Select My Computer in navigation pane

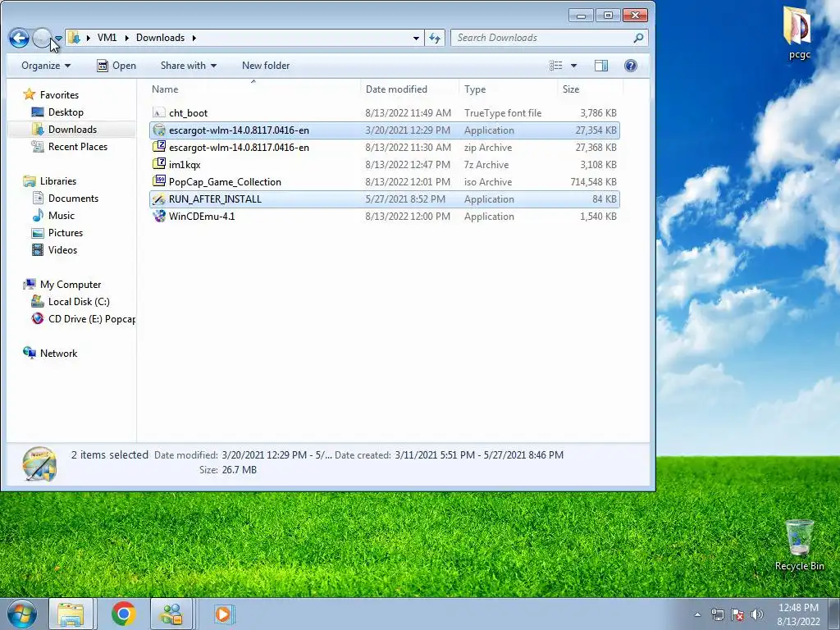(71, 285)
